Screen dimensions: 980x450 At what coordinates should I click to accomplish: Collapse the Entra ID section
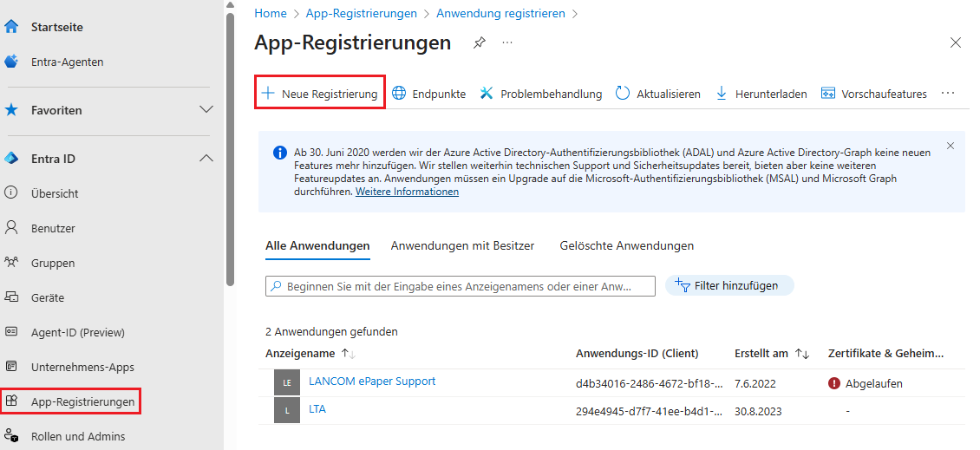[x=206, y=159]
